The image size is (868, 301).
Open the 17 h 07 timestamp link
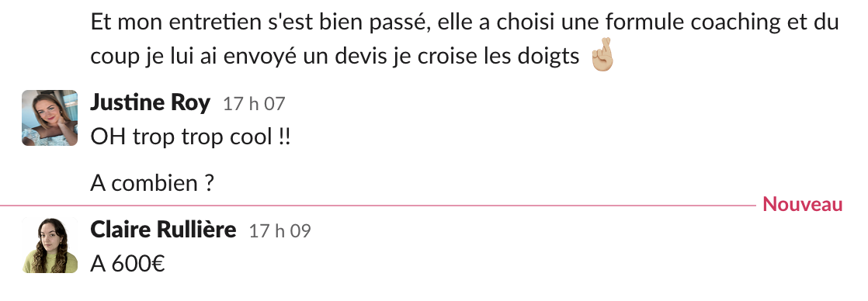(254, 104)
